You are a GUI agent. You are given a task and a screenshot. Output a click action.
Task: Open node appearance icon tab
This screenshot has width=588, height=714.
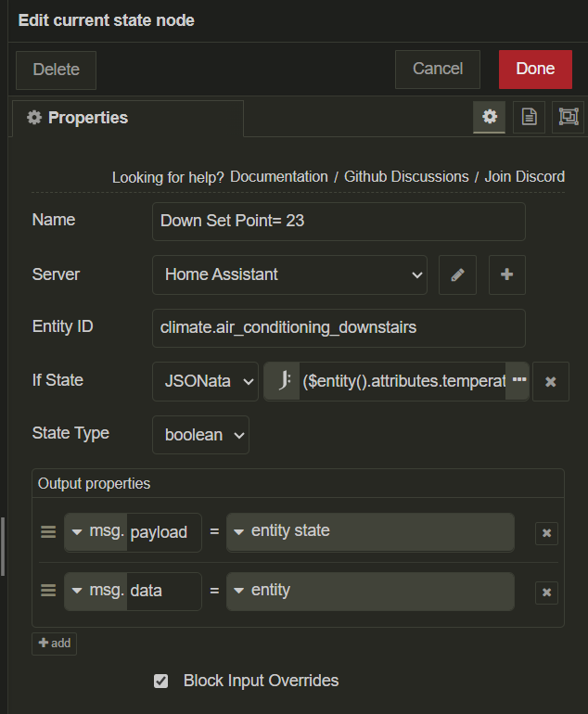(568, 117)
